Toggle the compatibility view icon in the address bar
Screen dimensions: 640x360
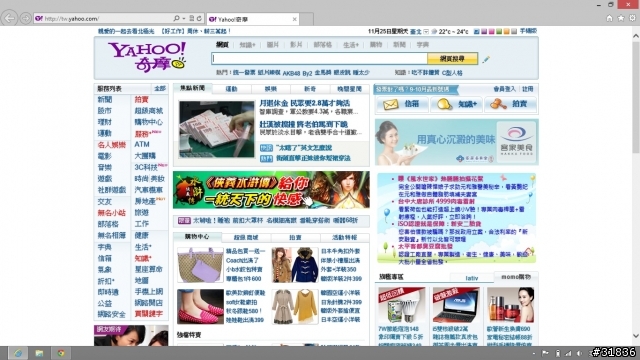tap(191, 18)
